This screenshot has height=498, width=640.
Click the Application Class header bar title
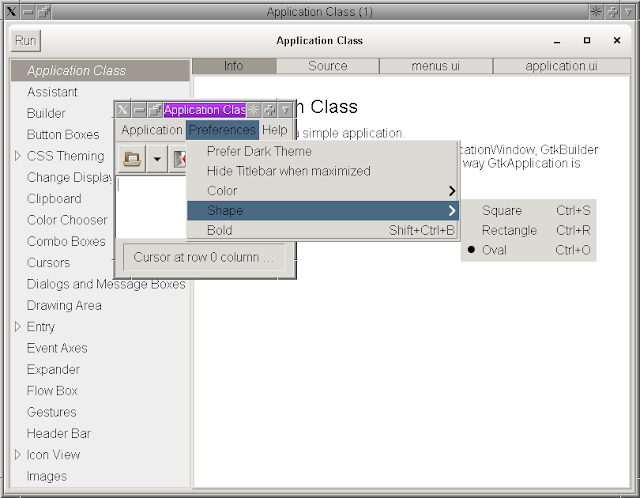tap(320, 40)
